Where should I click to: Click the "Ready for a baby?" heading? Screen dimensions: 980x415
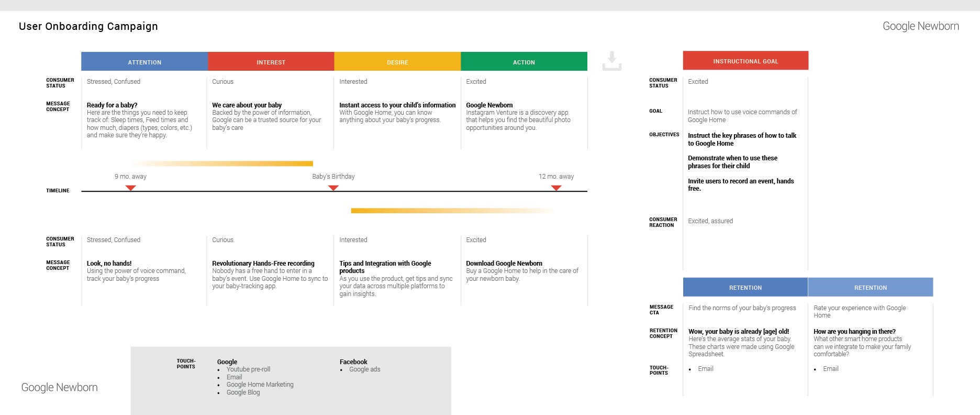point(112,105)
